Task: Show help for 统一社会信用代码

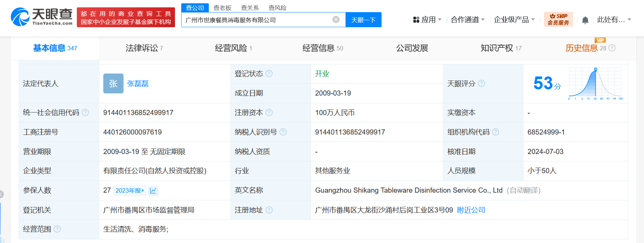Action: [85, 112]
